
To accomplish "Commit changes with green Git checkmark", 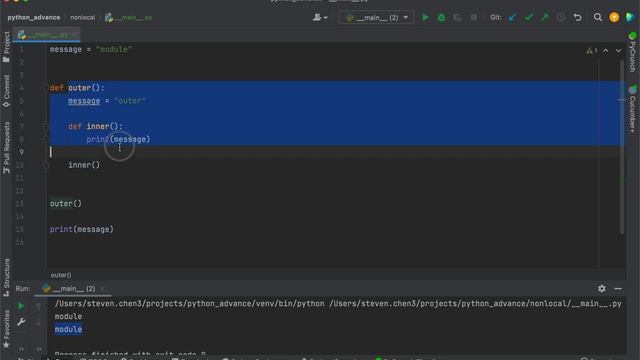I will point(529,18).
